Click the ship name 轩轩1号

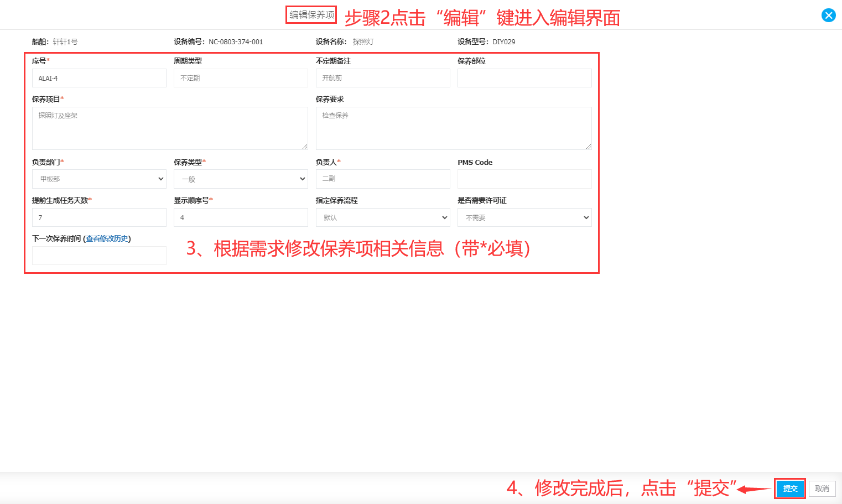[65, 42]
